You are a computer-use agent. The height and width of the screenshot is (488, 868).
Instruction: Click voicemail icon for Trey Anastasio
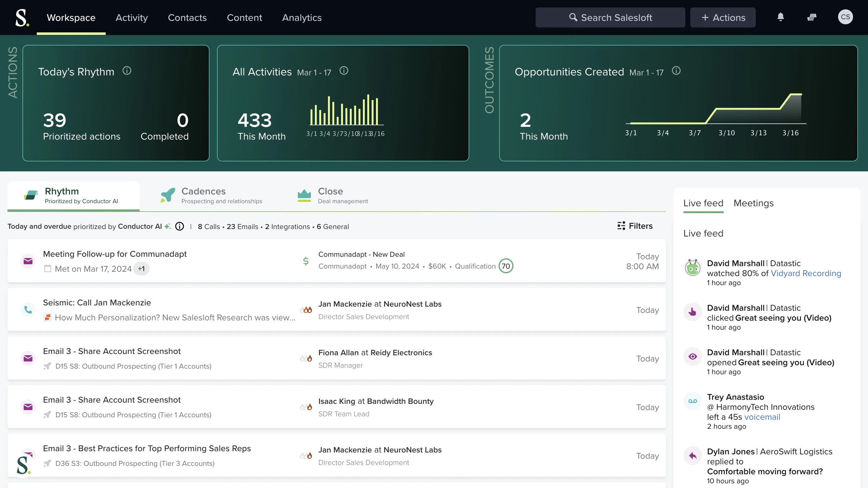[x=692, y=401]
